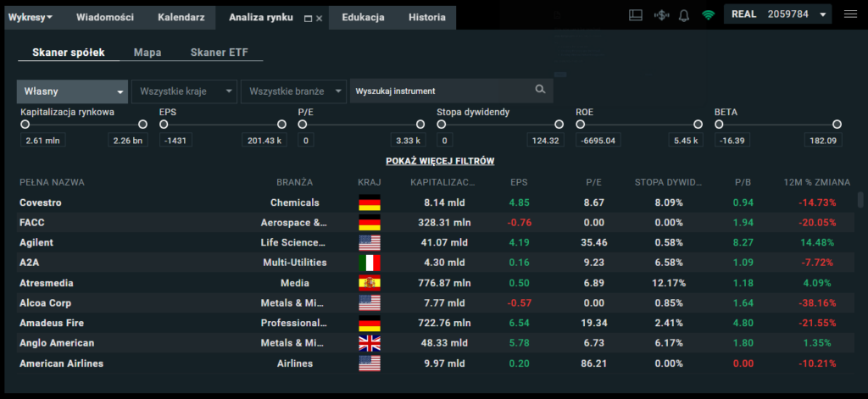Click the search magnifier icon
The height and width of the screenshot is (399, 868).
click(x=540, y=90)
